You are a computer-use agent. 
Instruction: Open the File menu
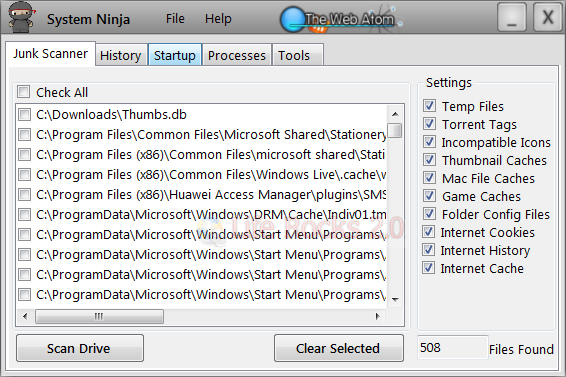175,19
